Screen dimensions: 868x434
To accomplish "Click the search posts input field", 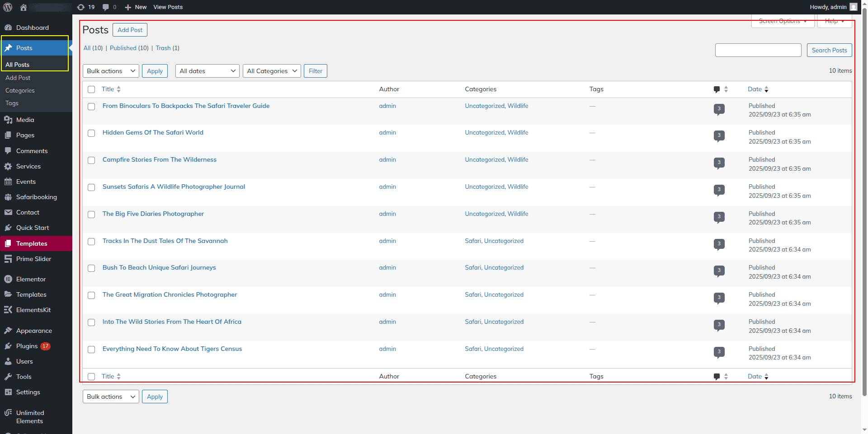I will (x=758, y=50).
